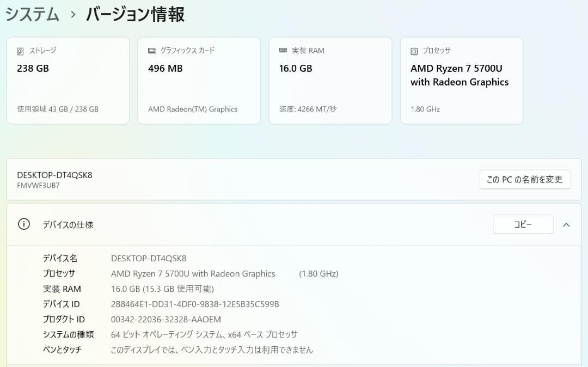This screenshot has width=588, height=367.
Task: Collapse the デバイスの仕様 section chevron
Action: tap(566, 224)
